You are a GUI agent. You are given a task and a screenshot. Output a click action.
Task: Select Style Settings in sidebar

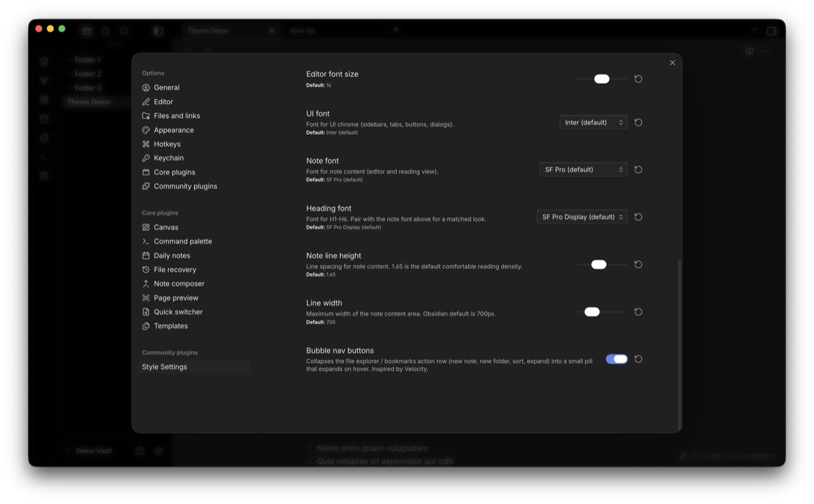(194, 367)
